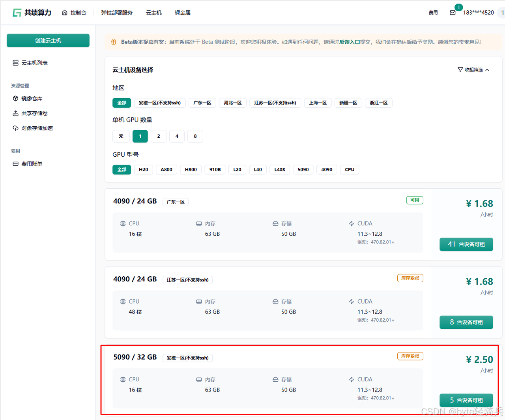This screenshot has width=505, height=420.
Task: Open 对象存储加速 in the sidebar
Action: tap(37, 128)
